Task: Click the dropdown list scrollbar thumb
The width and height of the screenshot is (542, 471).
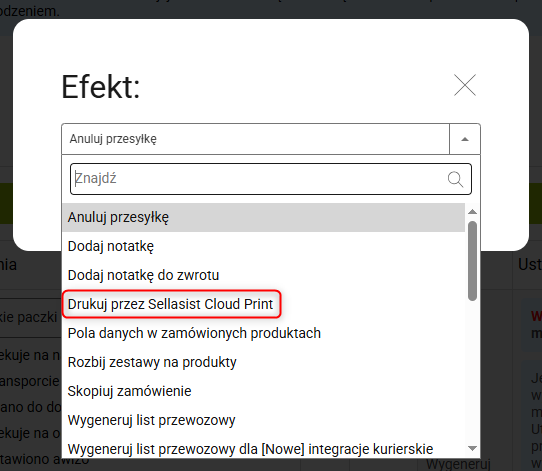Action: coord(472,261)
